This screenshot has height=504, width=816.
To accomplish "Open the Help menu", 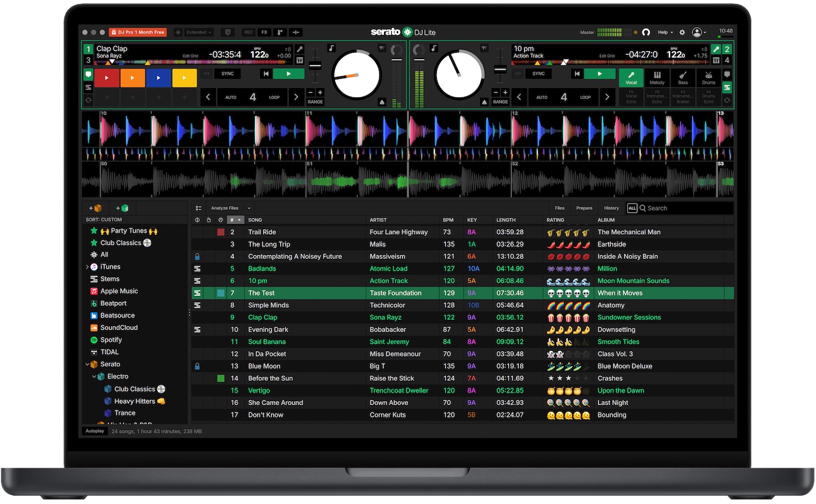I will coord(664,32).
